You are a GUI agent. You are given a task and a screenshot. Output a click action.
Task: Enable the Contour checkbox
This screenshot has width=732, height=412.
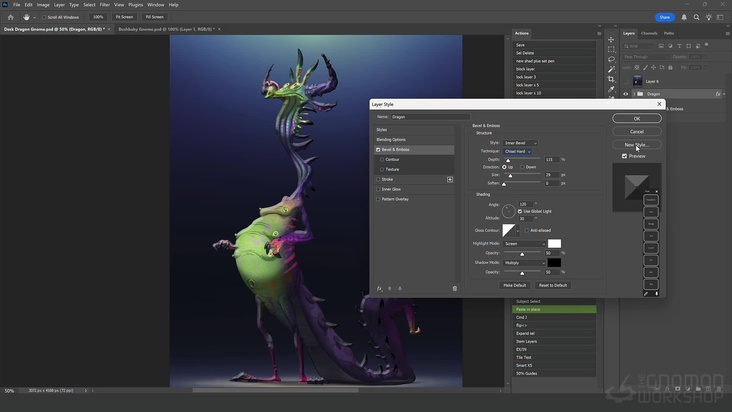point(382,160)
